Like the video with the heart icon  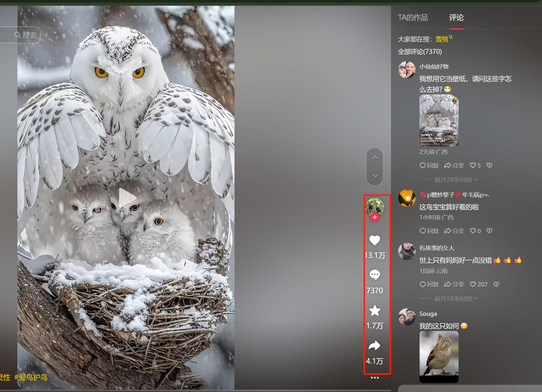[374, 240]
